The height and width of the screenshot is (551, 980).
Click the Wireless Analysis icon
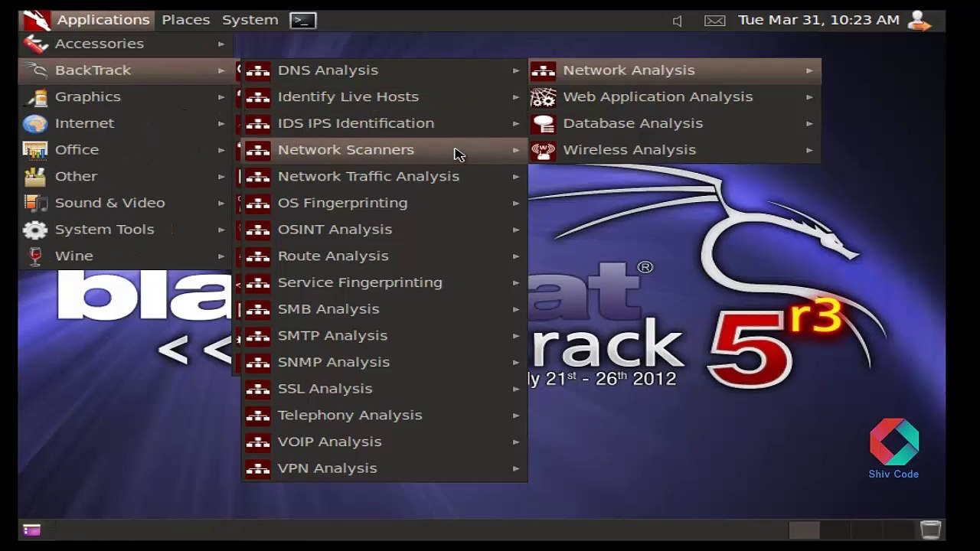(x=543, y=150)
